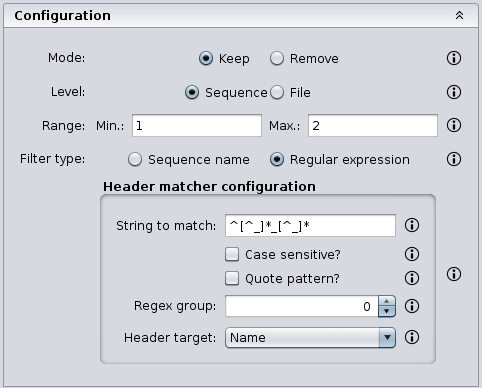
Task: Open the Regex group info icon
Action: [412, 306]
